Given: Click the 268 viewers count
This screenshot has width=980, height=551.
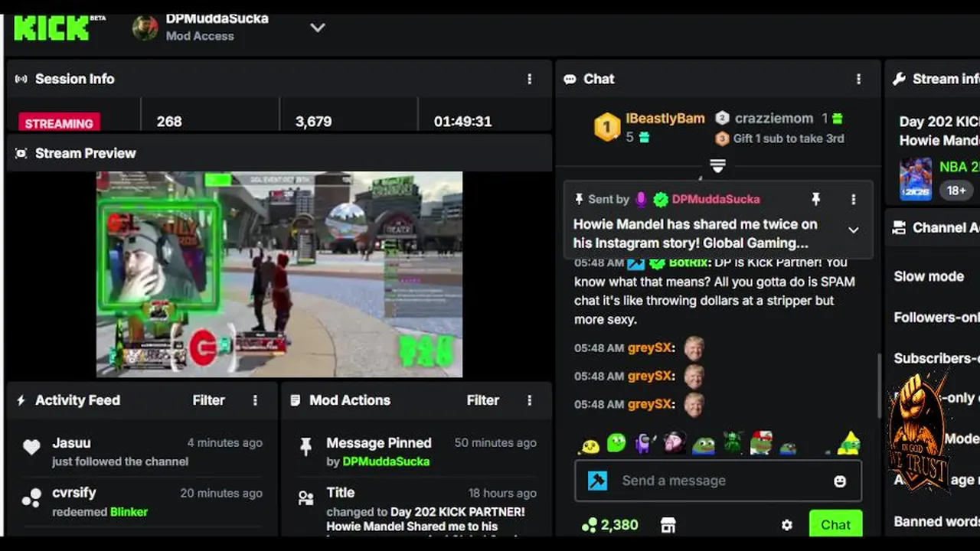Looking at the screenshot, I should [169, 122].
